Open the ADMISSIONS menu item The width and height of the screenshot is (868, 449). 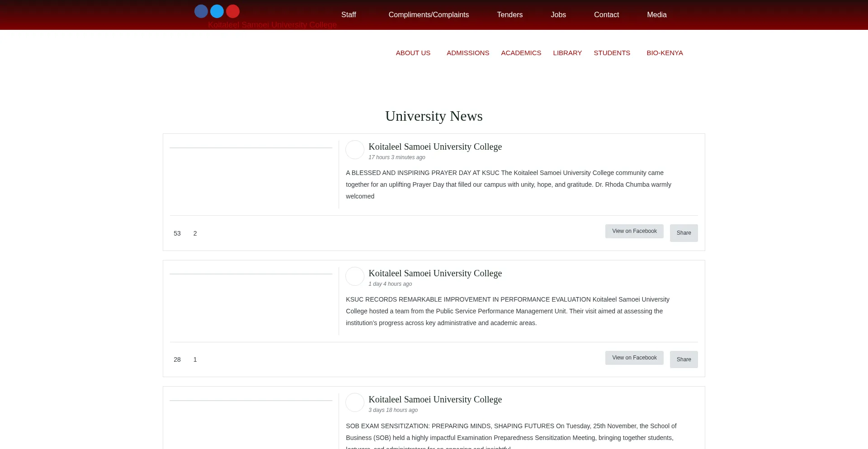(x=467, y=53)
